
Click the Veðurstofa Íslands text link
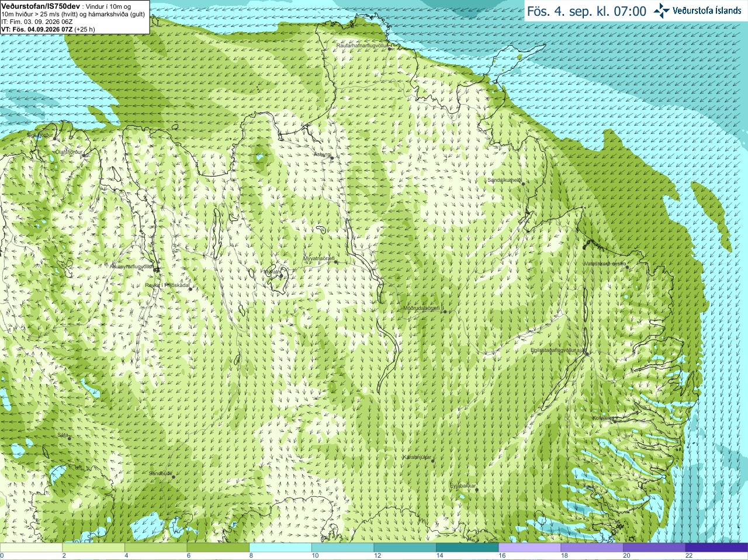(707, 11)
